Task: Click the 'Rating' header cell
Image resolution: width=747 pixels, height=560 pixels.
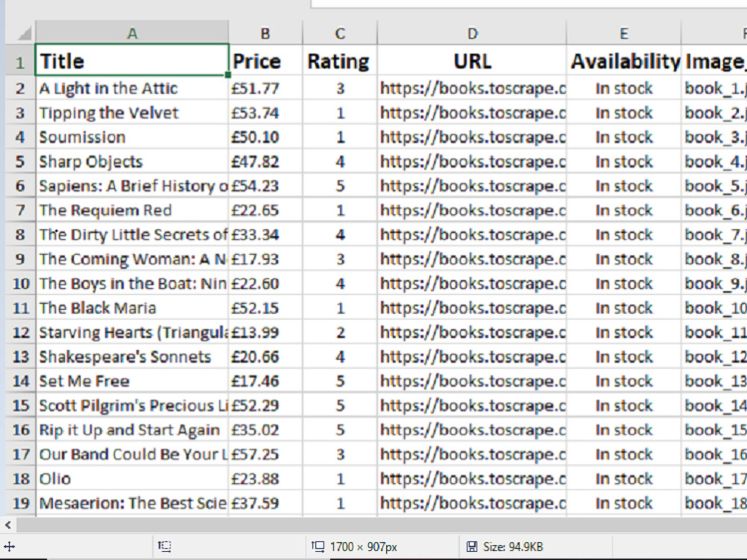Action: (x=340, y=60)
